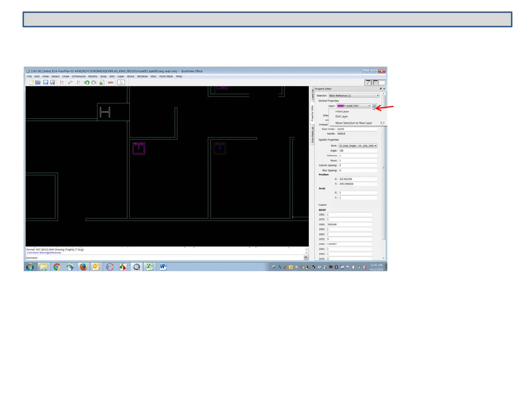Click the Save As pencil-disk icon
This screenshot has height=399, width=532.
pyautogui.click(x=52, y=82)
